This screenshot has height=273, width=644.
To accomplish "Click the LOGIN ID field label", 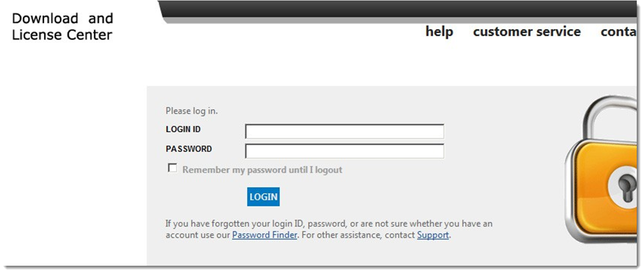I will pyautogui.click(x=183, y=129).
